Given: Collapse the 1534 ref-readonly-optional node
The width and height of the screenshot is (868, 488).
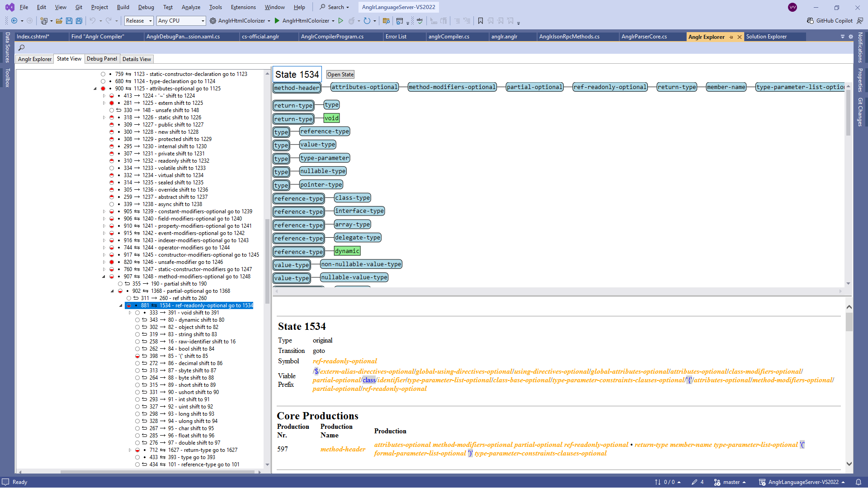Looking at the screenshot, I should (121, 305).
